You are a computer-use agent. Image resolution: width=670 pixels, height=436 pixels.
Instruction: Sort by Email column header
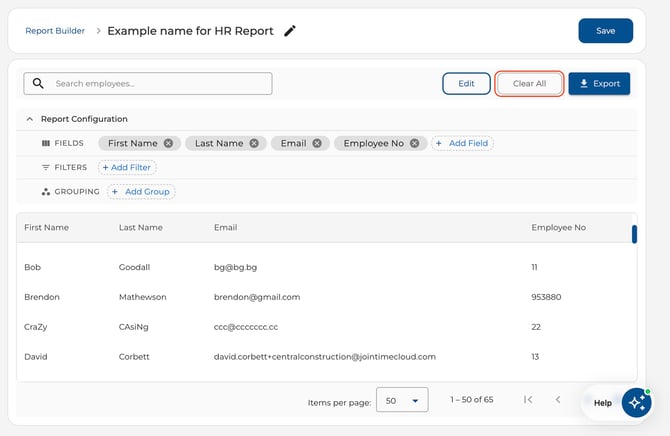click(x=226, y=227)
